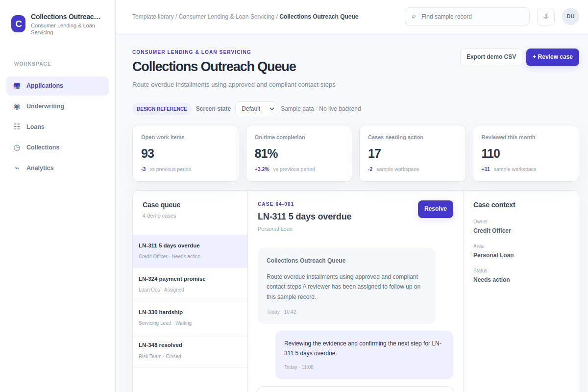
Task: Click the Case queue heading
Action: [x=162, y=205]
